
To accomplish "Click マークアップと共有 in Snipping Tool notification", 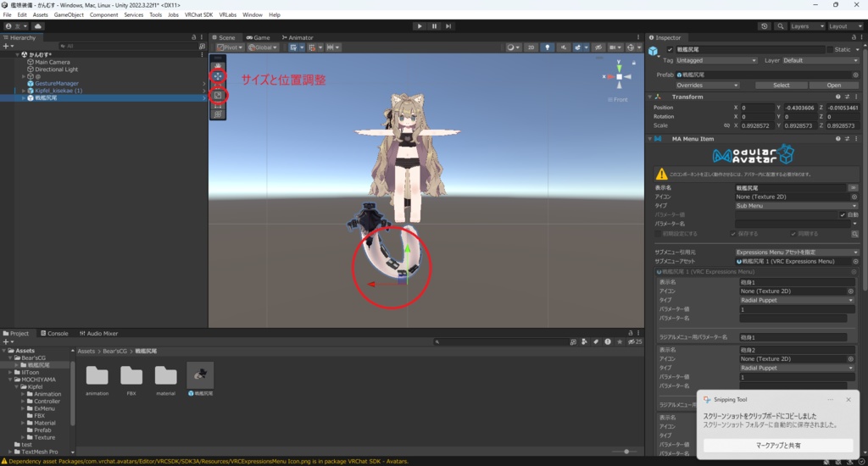I will (x=778, y=445).
